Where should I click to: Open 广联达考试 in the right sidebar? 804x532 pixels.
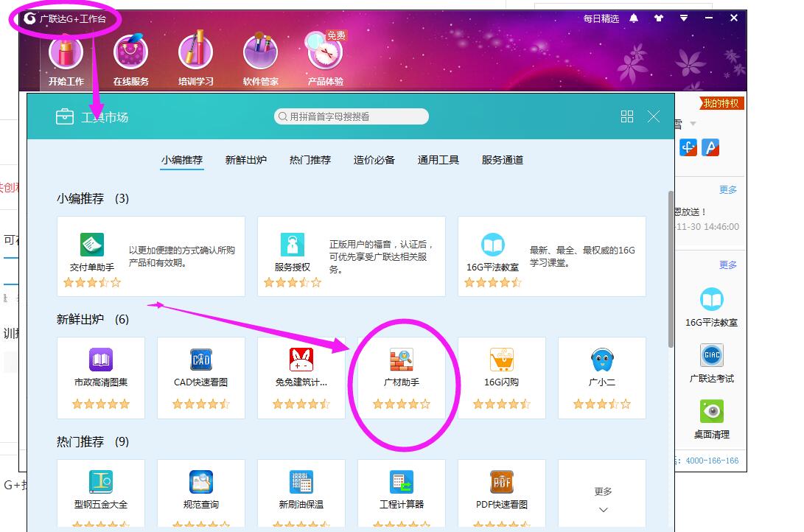click(x=712, y=363)
